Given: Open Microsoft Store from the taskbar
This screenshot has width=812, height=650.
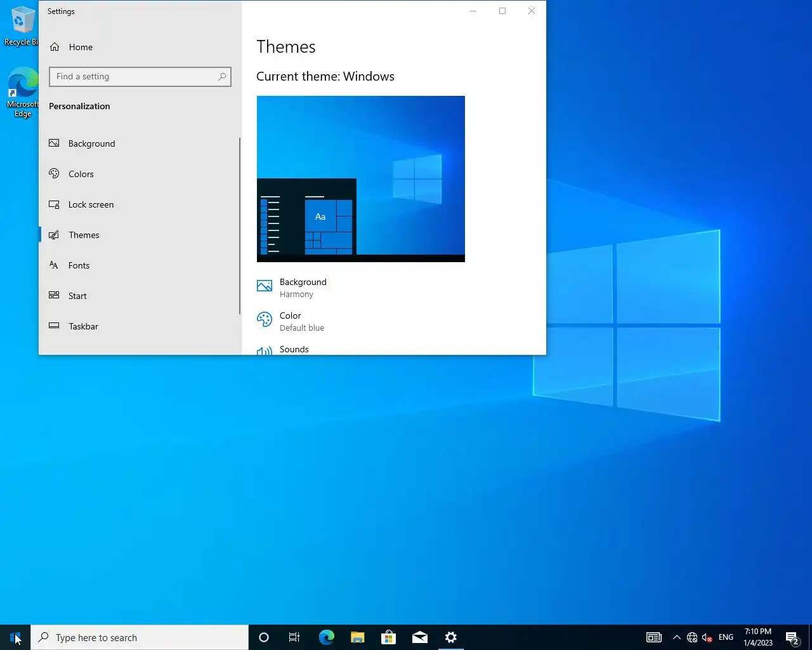Looking at the screenshot, I should coord(388,637).
